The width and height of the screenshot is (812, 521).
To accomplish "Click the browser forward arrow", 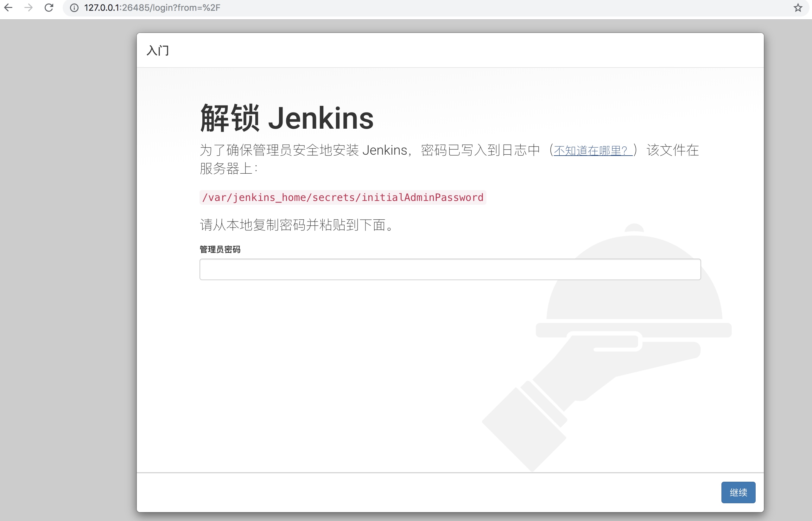I will click(x=29, y=7).
